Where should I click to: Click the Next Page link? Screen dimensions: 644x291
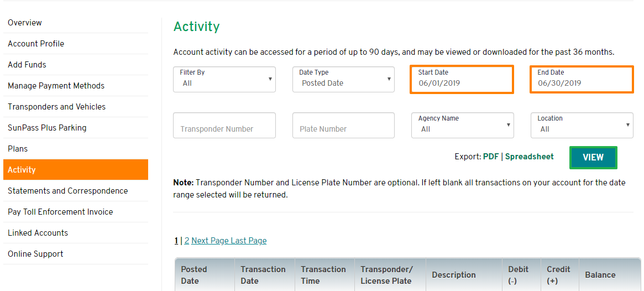[210, 241]
